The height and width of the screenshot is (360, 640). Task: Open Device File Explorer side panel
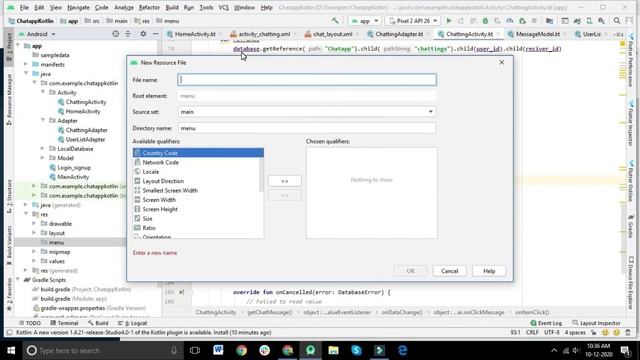coord(631,282)
